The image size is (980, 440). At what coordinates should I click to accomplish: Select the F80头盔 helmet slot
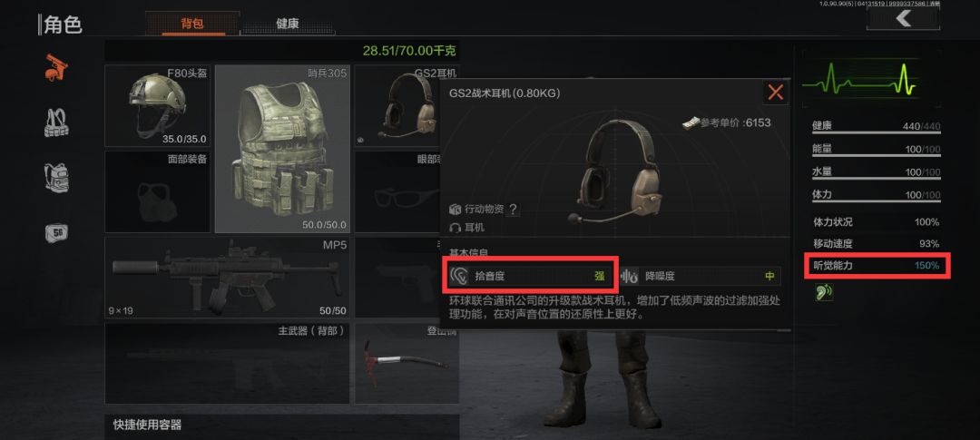tap(158, 105)
